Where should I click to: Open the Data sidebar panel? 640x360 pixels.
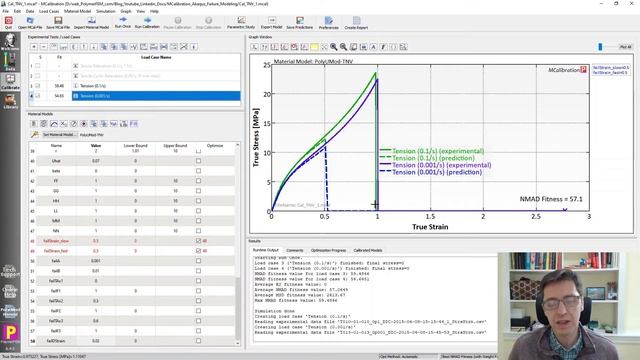(x=10, y=62)
